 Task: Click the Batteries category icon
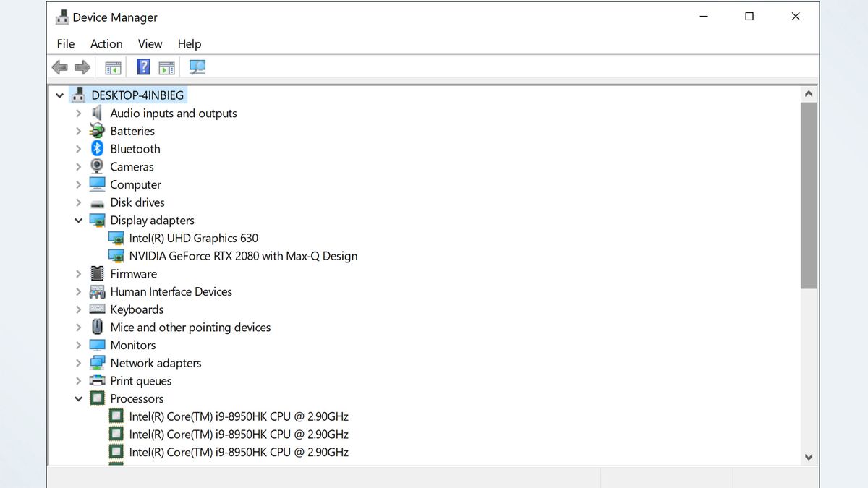97,131
